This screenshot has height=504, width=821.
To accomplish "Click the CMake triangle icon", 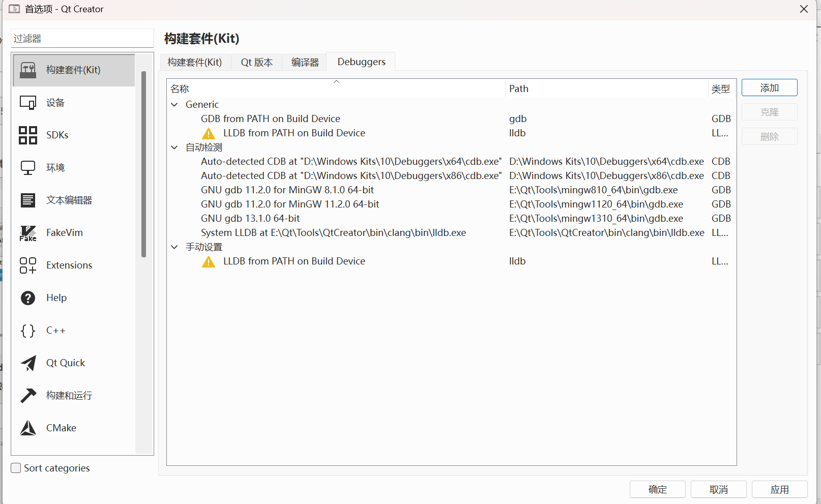I will coord(28,428).
